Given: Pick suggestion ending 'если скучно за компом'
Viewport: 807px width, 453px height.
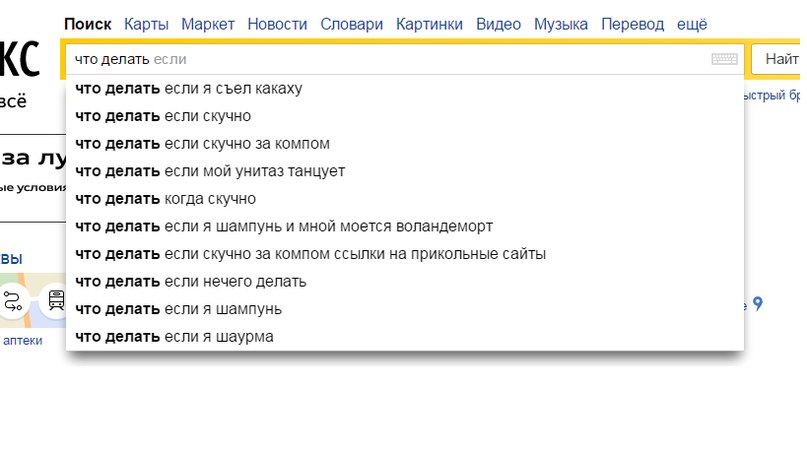Looking at the screenshot, I should click(405, 144).
